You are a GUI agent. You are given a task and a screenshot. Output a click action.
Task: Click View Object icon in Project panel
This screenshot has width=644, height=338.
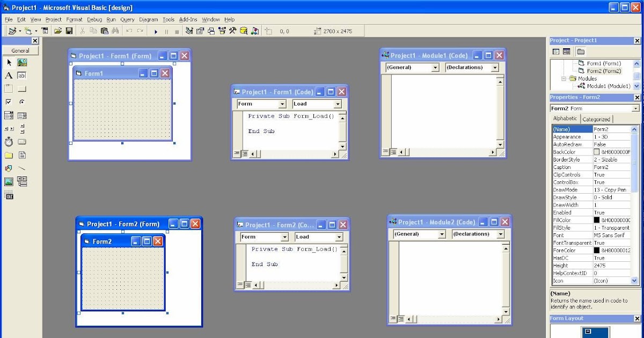tap(567, 52)
